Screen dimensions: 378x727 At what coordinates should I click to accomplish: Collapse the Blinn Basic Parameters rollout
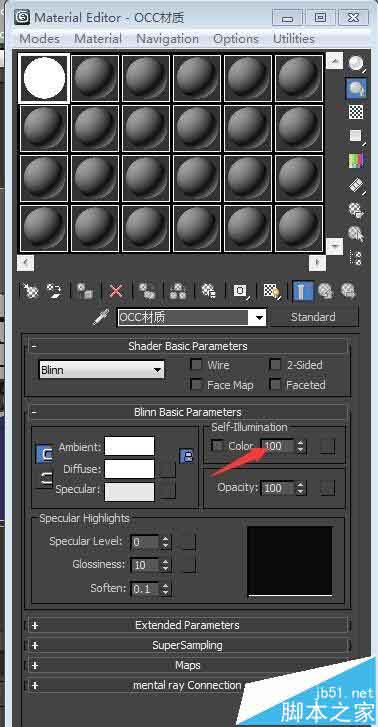pyautogui.click(x=188, y=412)
